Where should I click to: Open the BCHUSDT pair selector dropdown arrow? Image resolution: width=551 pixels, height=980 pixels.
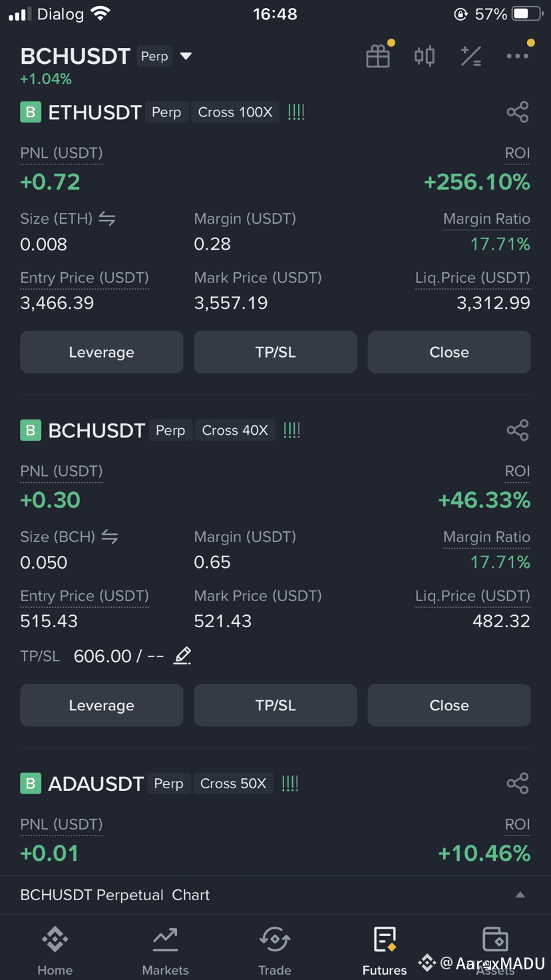(186, 56)
